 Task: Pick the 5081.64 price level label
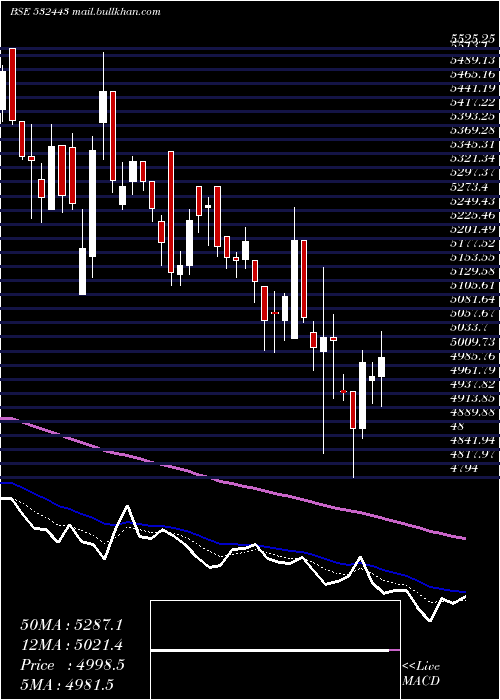[x=472, y=299]
